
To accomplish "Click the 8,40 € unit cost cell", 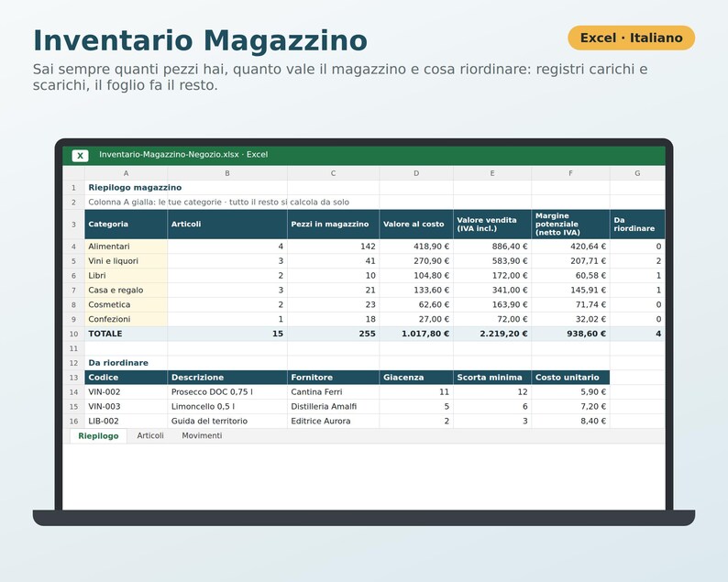I will (x=570, y=421).
